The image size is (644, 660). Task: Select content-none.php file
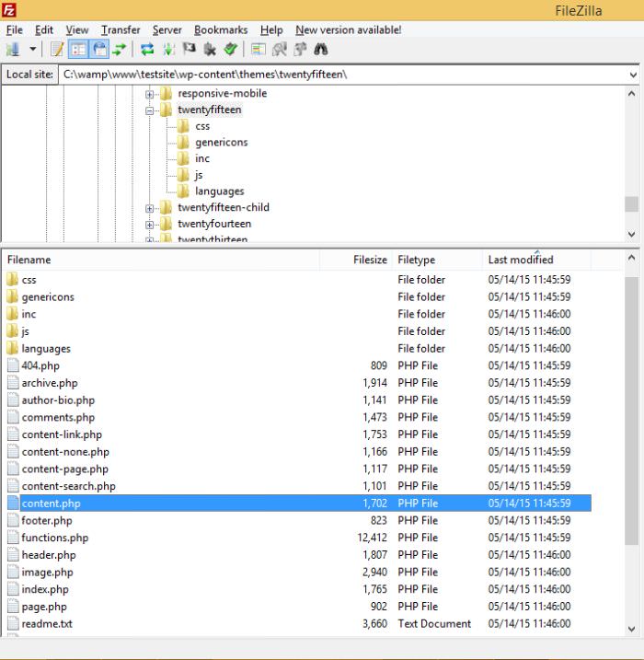click(297, 452)
